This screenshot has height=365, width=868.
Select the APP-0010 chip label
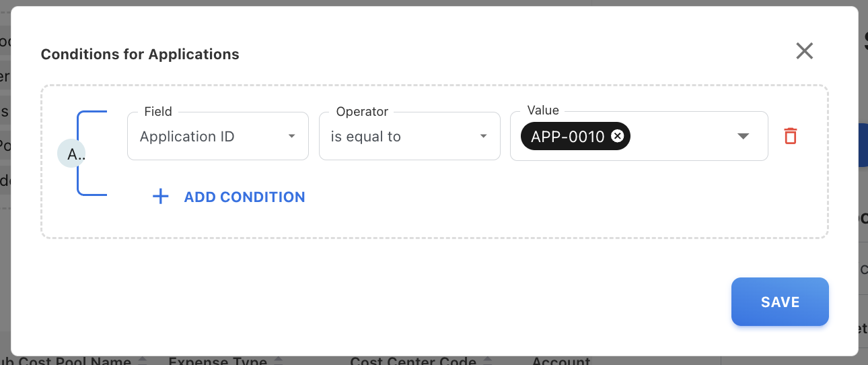567,136
